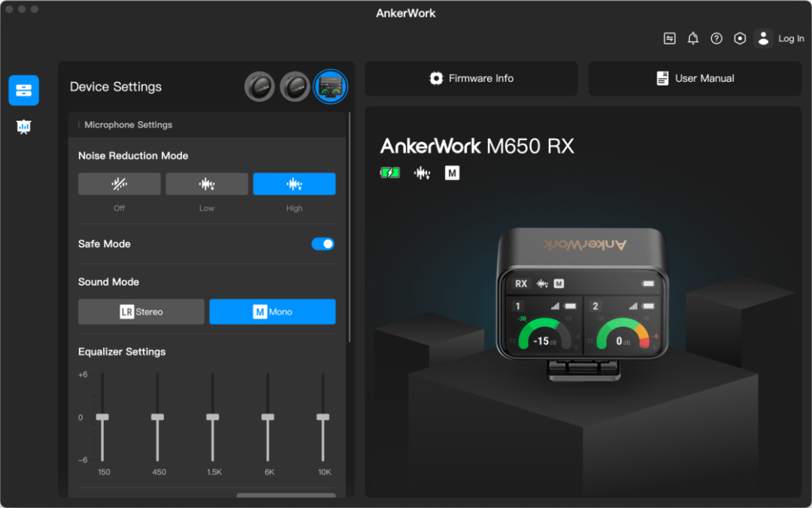Open the User Manual

tap(695, 78)
